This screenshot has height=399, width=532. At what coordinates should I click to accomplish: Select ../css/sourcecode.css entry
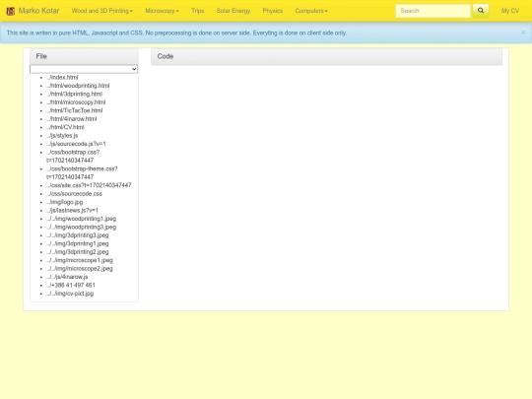coord(74,194)
